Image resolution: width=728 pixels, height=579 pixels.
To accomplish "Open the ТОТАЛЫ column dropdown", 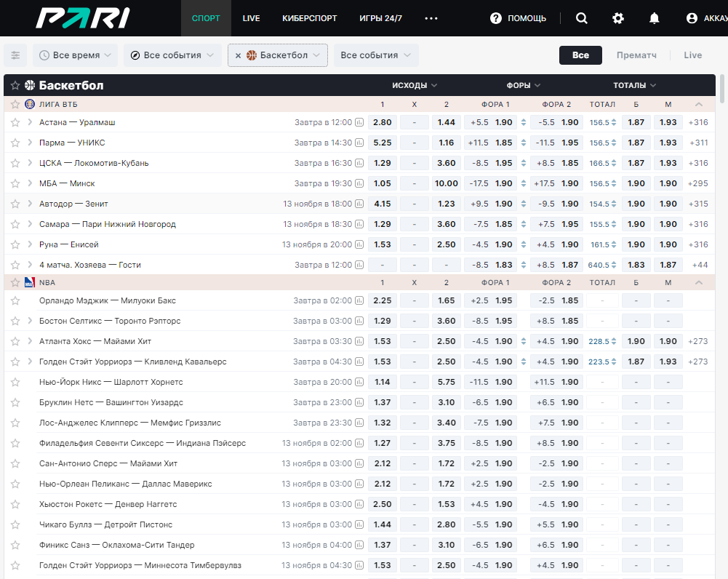I will [634, 85].
